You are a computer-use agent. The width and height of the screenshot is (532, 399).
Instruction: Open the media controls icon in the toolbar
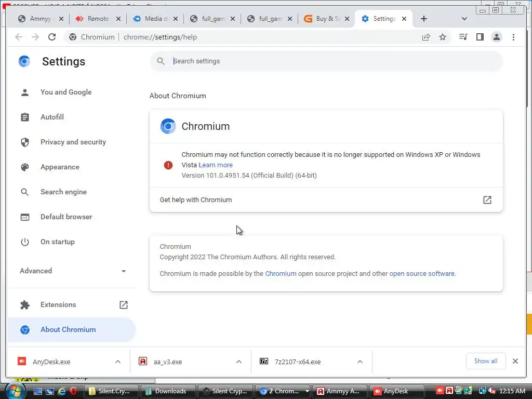tap(463, 37)
